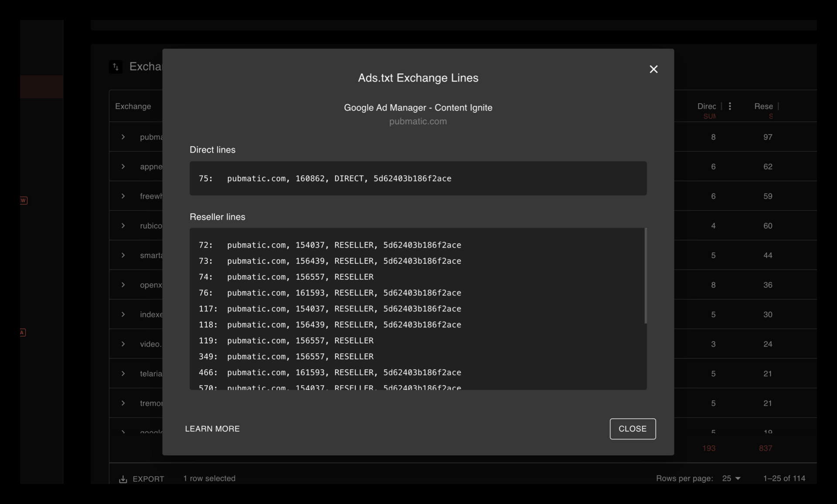
Task: Click the Reseller column header
Action: coord(763,106)
